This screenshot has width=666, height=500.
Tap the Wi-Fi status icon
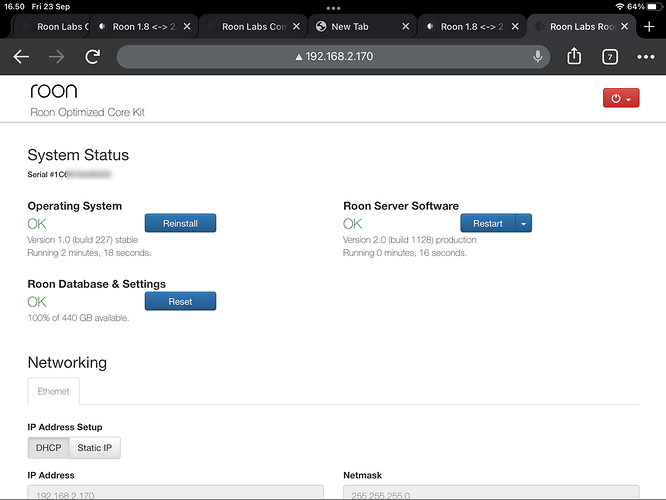pyautogui.click(x=620, y=6)
